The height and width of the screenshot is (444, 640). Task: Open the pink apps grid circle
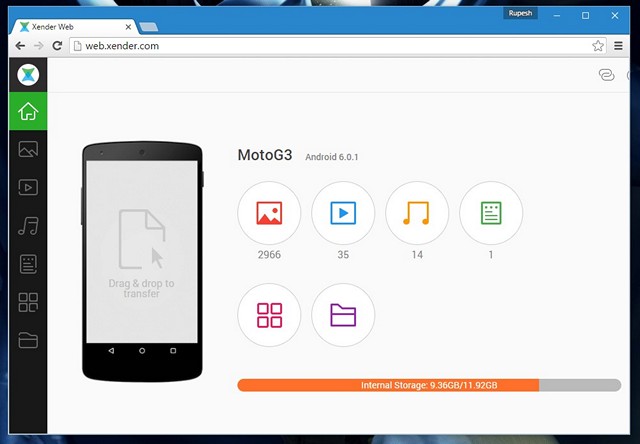(269, 315)
